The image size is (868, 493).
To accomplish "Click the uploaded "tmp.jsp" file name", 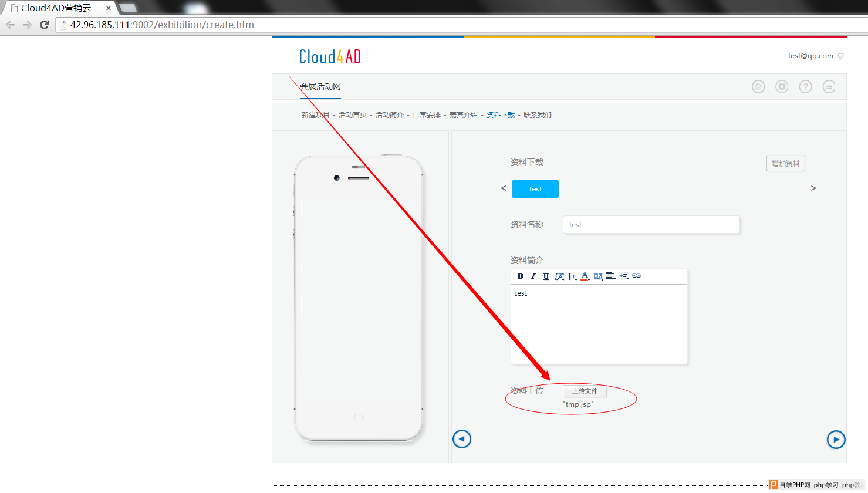I will pyautogui.click(x=578, y=404).
